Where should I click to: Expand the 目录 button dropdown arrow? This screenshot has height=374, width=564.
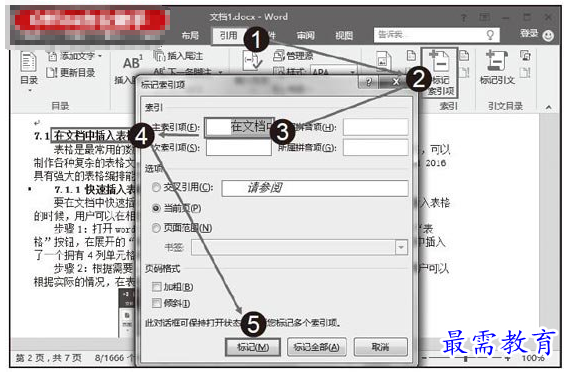click(x=29, y=90)
